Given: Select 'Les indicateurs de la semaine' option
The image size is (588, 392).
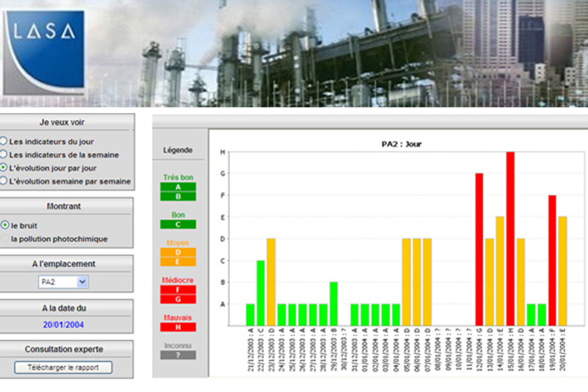Looking at the screenshot, I should [x=4, y=155].
